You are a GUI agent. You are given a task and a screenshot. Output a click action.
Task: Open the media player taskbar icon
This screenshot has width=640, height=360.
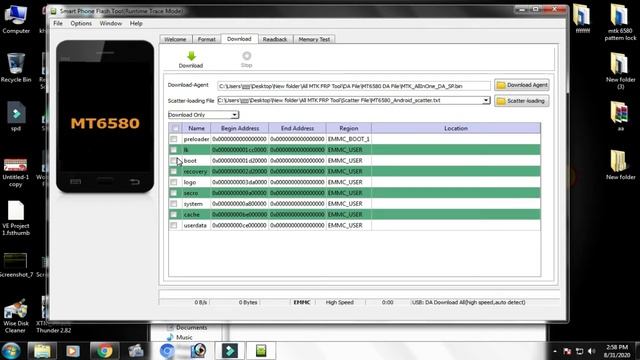point(73,351)
